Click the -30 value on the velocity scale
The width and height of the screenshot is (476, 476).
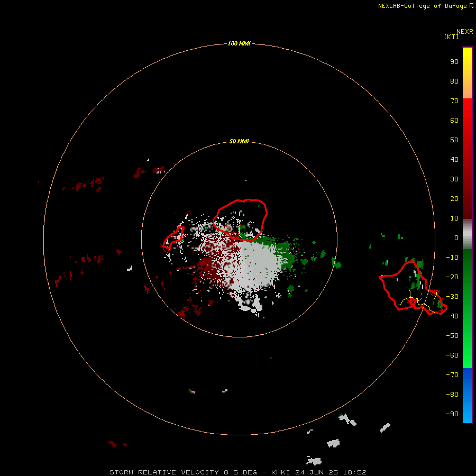(452, 297)
